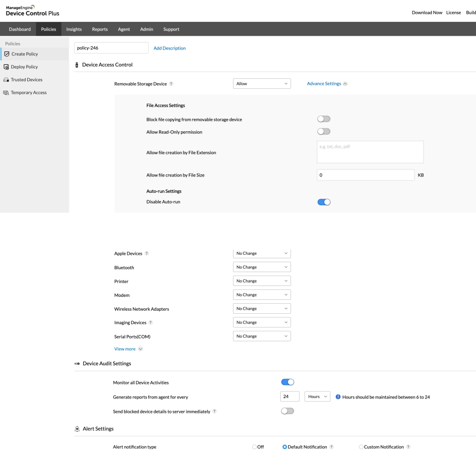Click the Deploy Policy sidebar icon
The width and height of the screenshot is (476, 453).
coord(5,67)
